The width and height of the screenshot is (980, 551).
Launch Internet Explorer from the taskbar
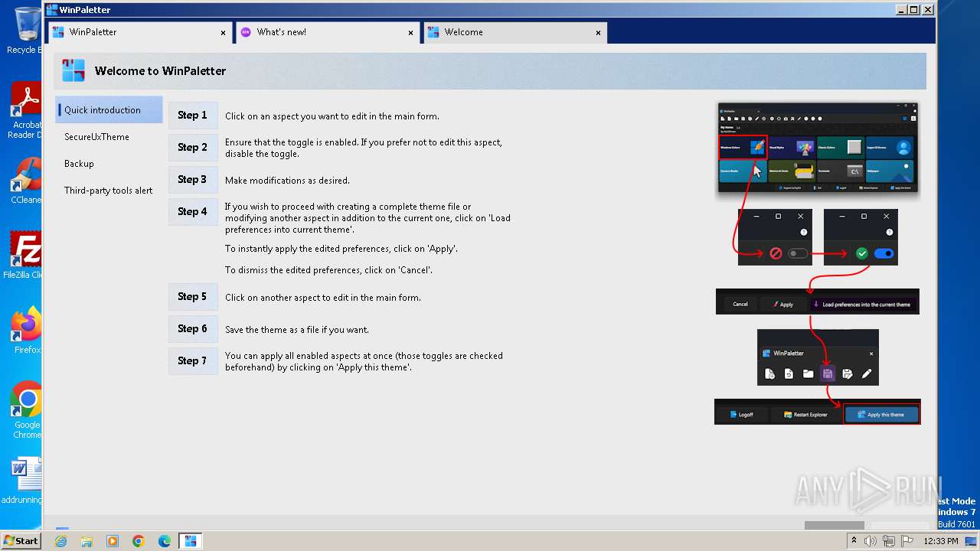click(61, 541)
